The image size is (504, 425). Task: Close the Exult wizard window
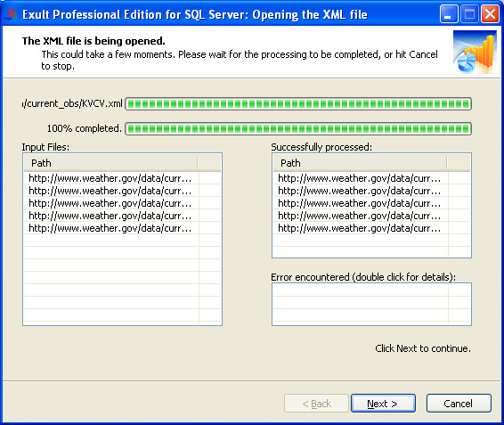click(490, 14)
